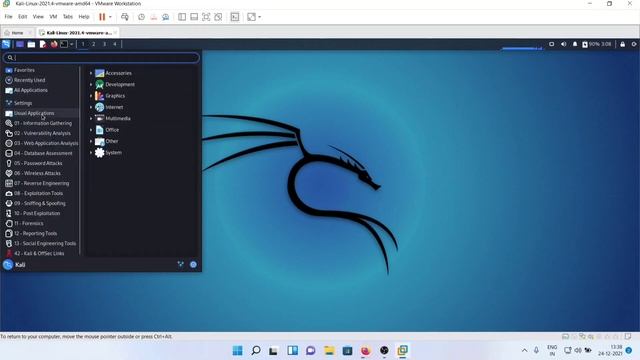The width and height of the screenshot is (640, 360).
Task: Click the power session icon in Kali panel
Action: (634, 44)
